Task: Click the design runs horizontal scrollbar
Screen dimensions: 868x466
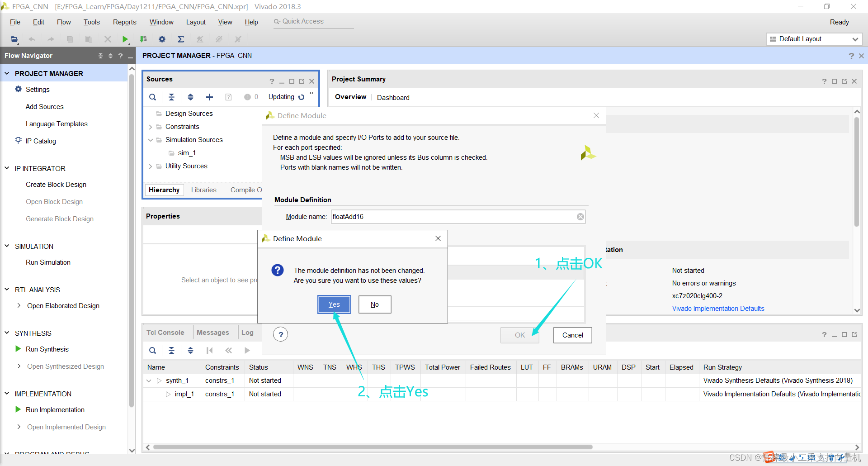Action: (373, 447)
